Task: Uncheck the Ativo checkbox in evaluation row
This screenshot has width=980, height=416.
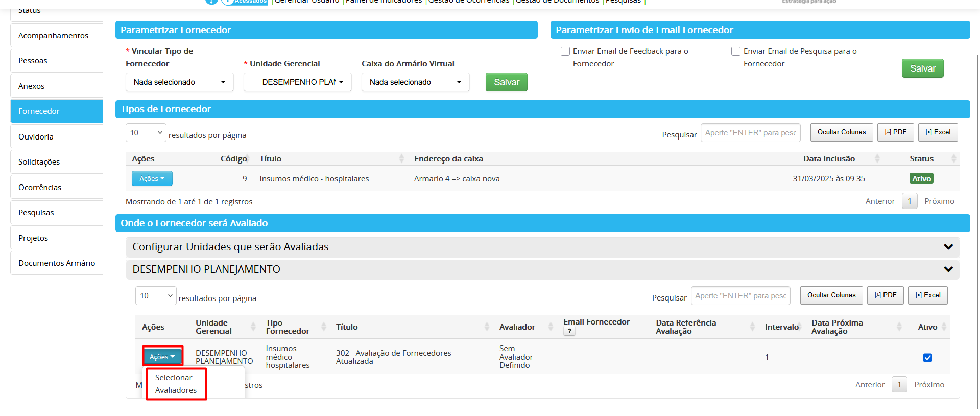Action: [x=927, y=358]
